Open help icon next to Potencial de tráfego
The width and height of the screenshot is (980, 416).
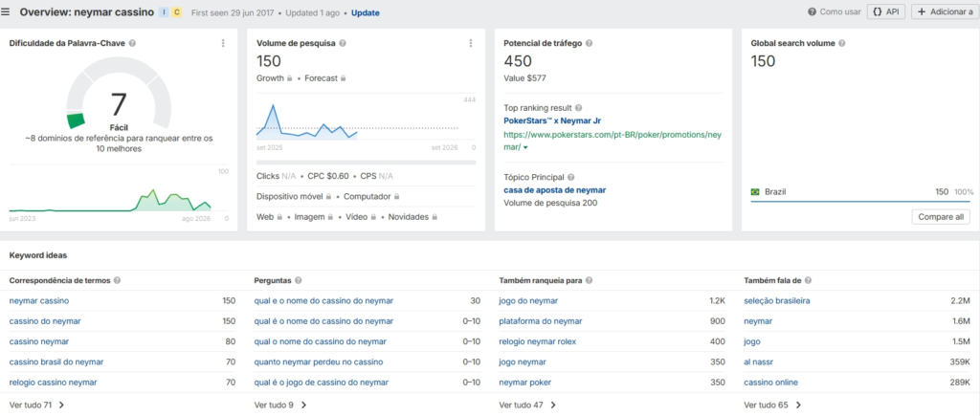589,43
